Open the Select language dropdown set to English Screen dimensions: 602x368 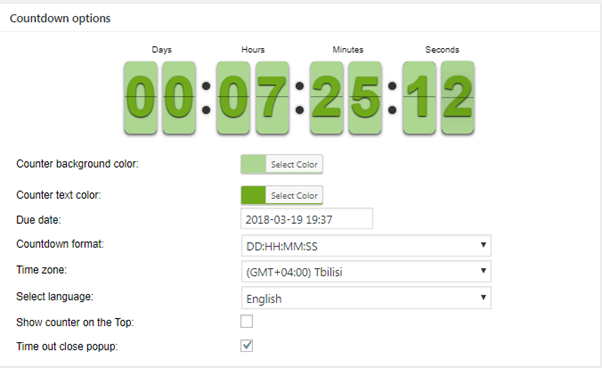pyautogui.click(x=366, y=298)
